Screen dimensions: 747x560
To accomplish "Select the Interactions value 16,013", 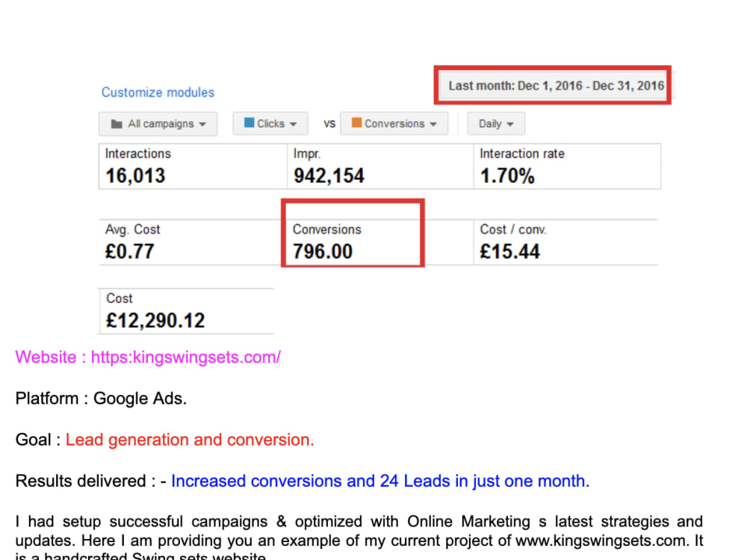I will (x=135, y=175).
